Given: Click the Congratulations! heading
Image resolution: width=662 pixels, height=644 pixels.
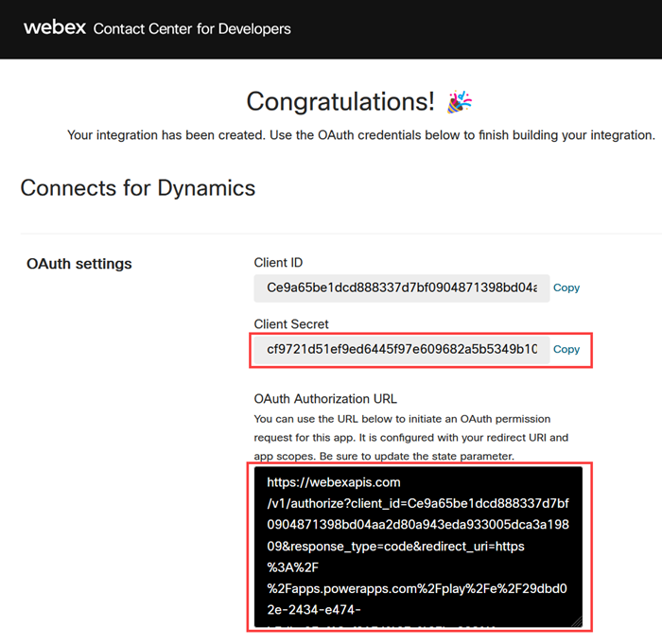Looking at the screenshot, I should coord(340,102).
